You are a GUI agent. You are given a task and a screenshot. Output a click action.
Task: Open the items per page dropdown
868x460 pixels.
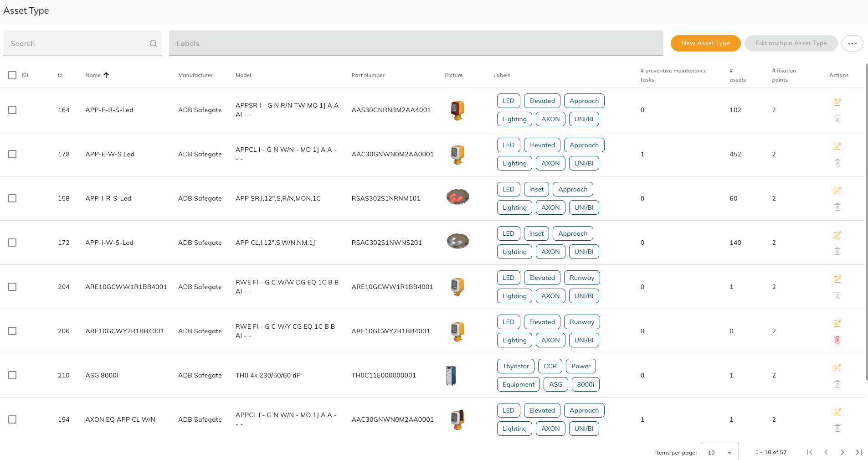pyautogui.click(x=719, y=452)
